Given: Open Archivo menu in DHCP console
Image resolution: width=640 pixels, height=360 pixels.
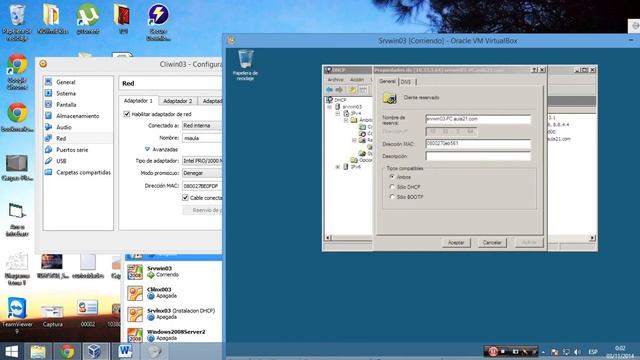Looking at the screenshot, I should 336,80.
